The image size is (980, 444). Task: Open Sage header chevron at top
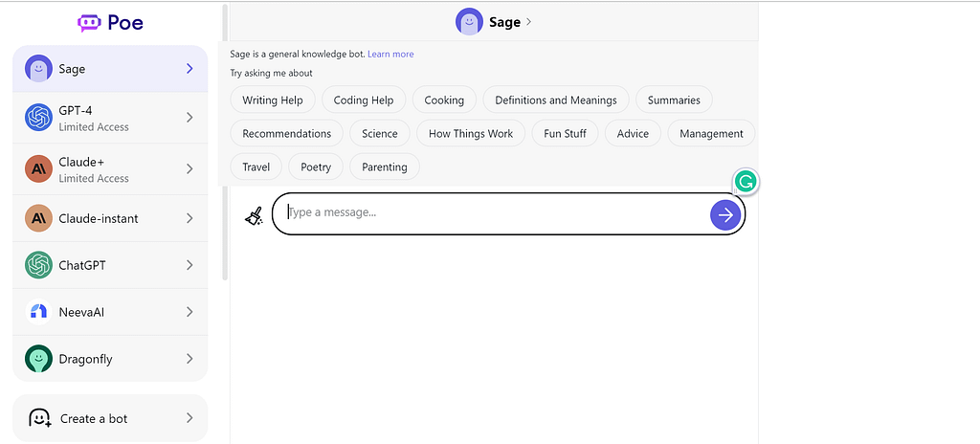[528, 22]
